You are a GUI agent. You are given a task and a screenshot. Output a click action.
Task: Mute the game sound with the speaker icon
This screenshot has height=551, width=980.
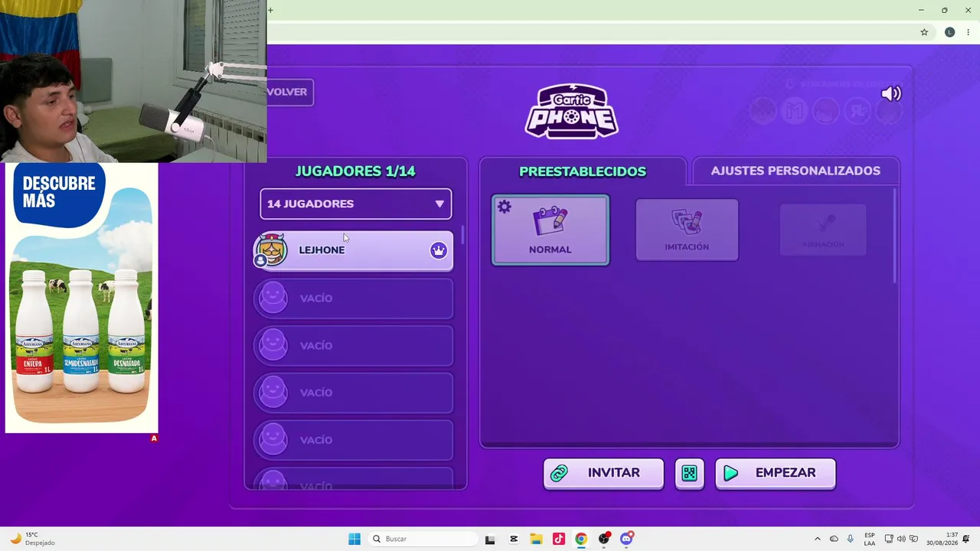coord(891,93)
